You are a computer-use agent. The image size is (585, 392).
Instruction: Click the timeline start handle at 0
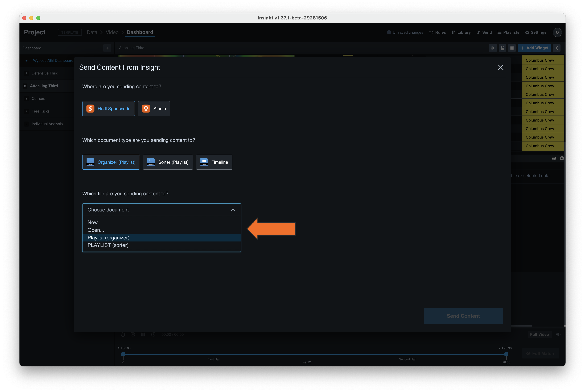[x=123, y=354]
